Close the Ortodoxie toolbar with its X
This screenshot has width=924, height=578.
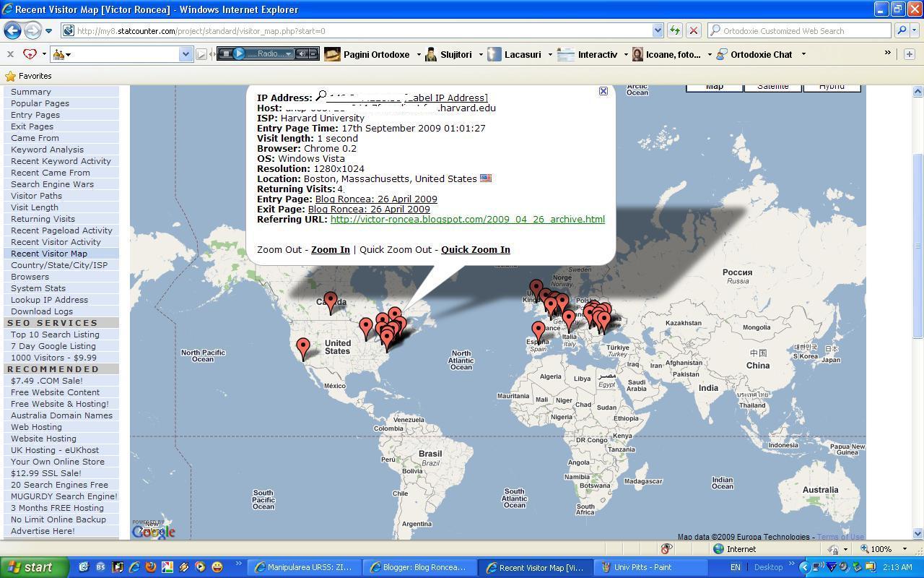[x=10, y=54]
